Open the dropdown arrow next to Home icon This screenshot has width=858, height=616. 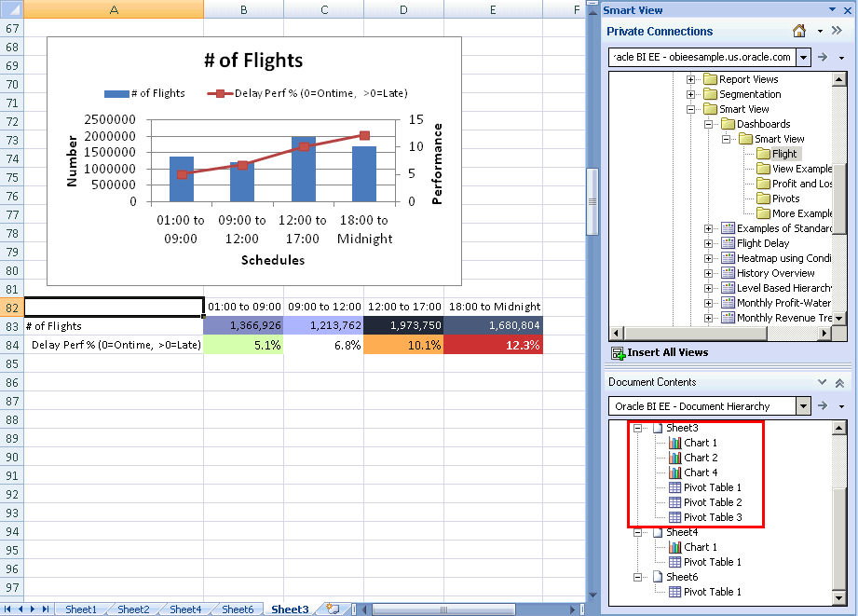pos(820,31)
